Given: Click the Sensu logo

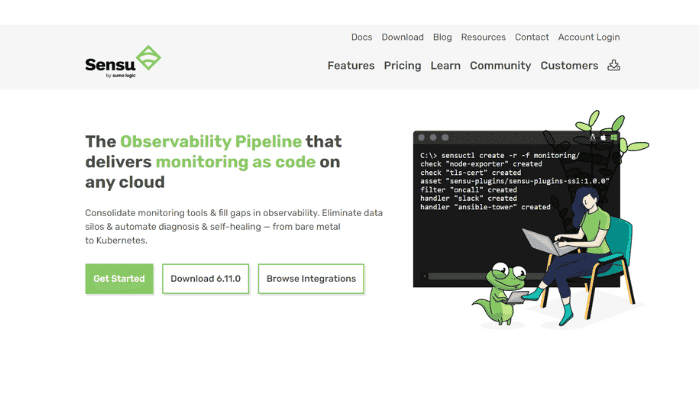Looking at the screenshot, I should coord(123,62).
